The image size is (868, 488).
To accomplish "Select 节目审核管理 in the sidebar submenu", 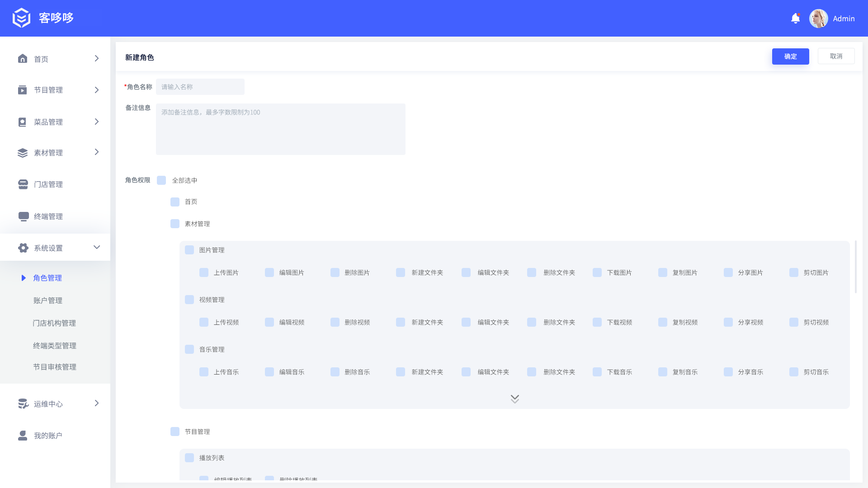I will pyautogui.click(x=55, y=367).
